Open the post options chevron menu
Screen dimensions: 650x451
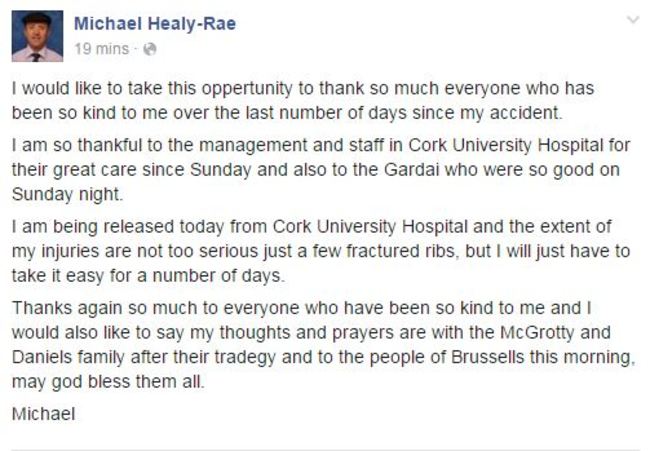pos(631,20)
